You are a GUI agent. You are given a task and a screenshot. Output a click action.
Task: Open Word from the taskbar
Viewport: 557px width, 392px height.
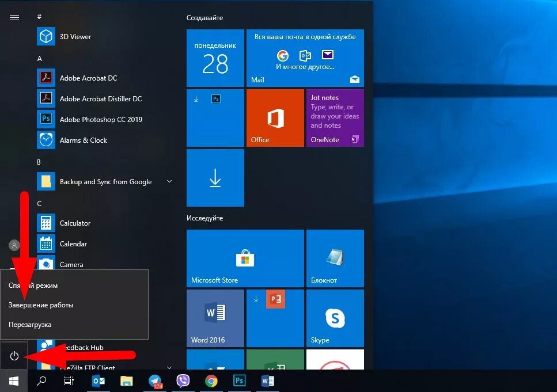click(267, 381)
